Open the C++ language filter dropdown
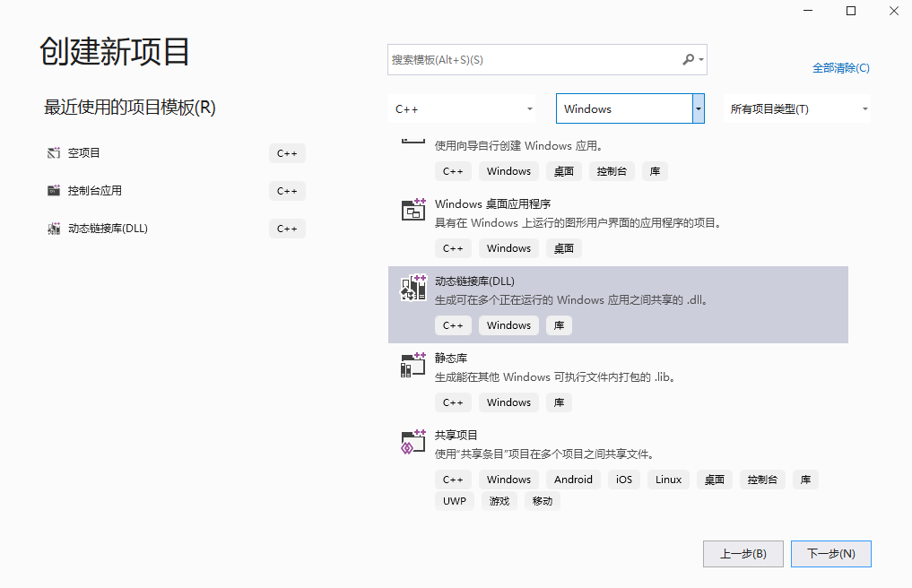912x588 pixels. pos(529,109)
